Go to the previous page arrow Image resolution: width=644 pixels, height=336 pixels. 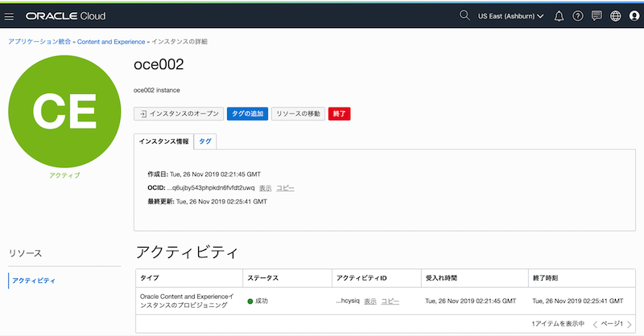tap(595, 324)
